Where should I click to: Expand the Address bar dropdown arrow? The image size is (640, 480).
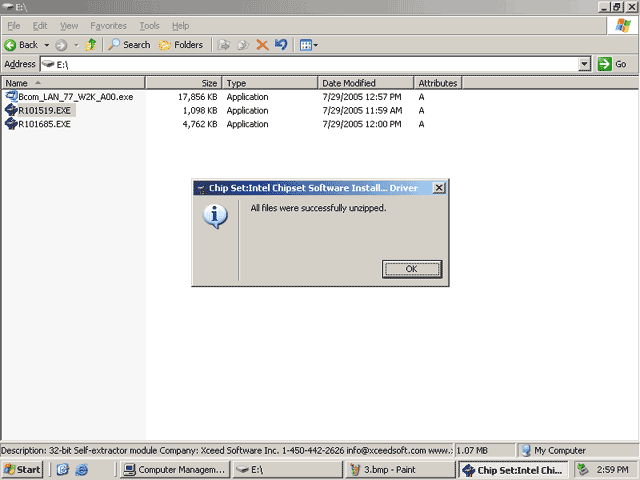(x=584, y=64)
